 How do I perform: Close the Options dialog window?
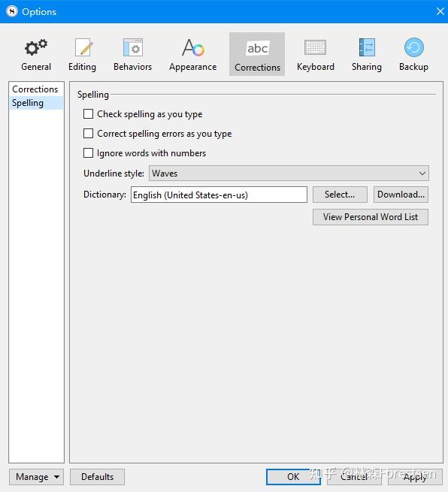[x=440, y=11]
